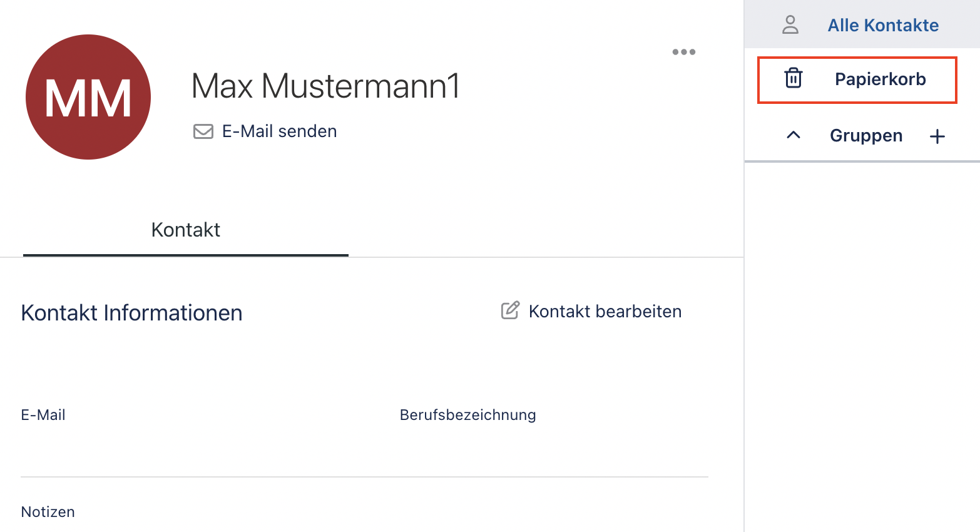Click the E-Mail senden link
This screenshot has width=980, height=532.
279,131
